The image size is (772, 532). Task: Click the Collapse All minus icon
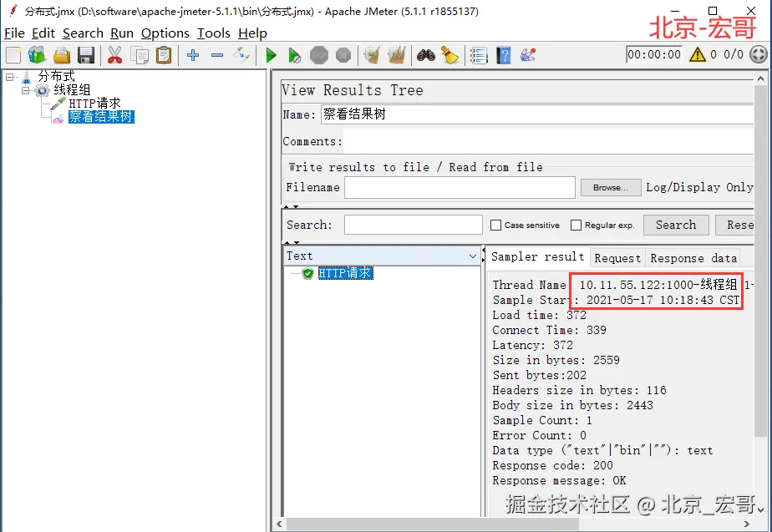(217, 55)
